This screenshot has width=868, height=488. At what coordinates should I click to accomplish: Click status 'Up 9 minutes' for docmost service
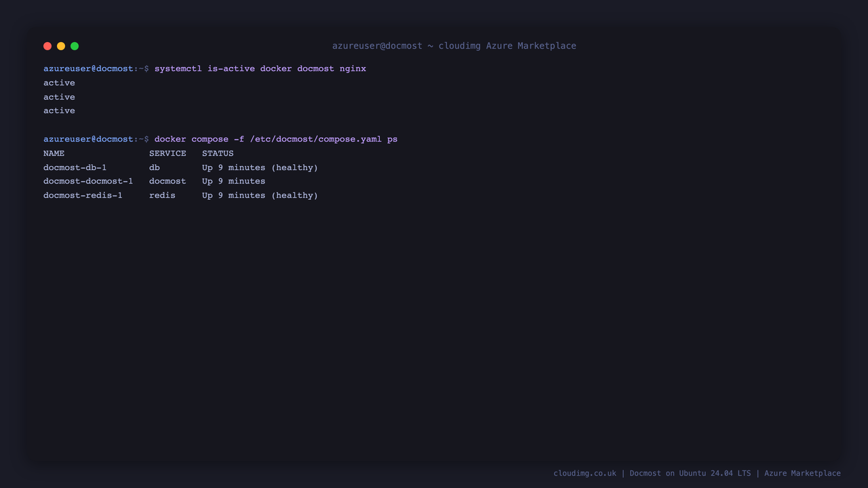click(x=234, y=181)
